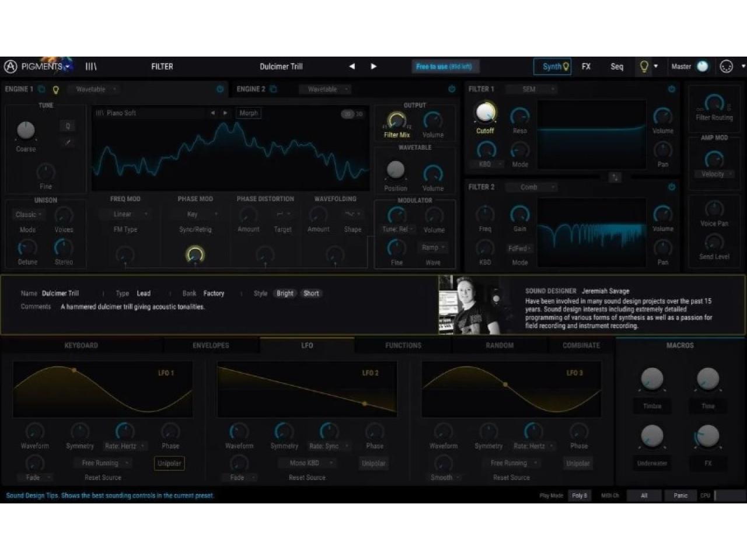Click the pencil edit icon under Tune
The image size is (747, 560).
68,142
